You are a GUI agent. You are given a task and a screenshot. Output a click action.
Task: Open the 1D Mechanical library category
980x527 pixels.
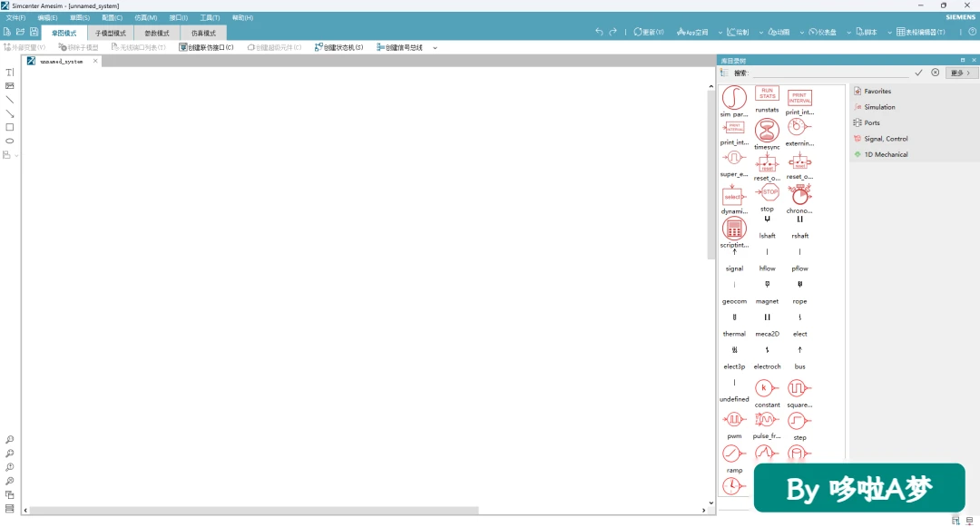pyautogui.click(x=886, y=154)
